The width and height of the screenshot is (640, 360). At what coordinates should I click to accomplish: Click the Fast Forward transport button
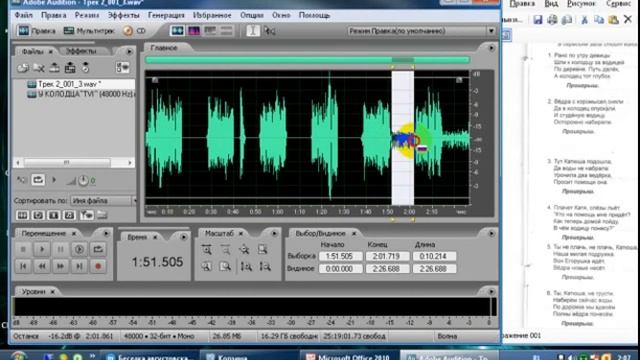coord(60,266)
